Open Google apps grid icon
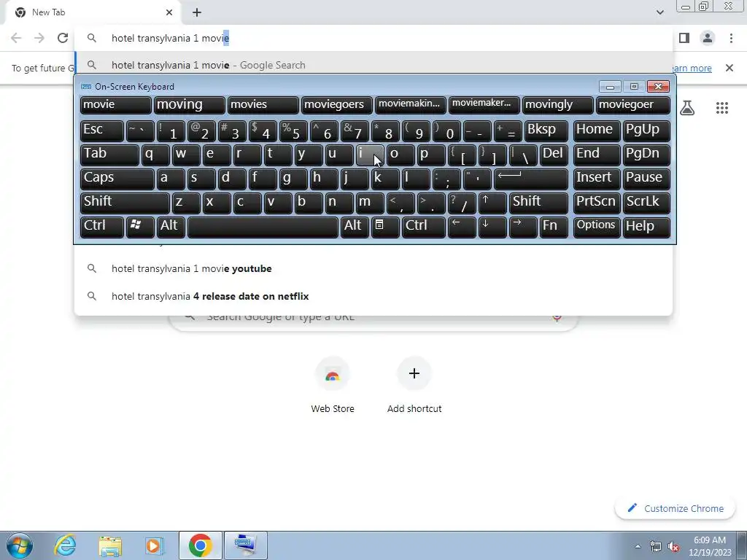Screen dimensions: 747x560 tap(721, 108)
